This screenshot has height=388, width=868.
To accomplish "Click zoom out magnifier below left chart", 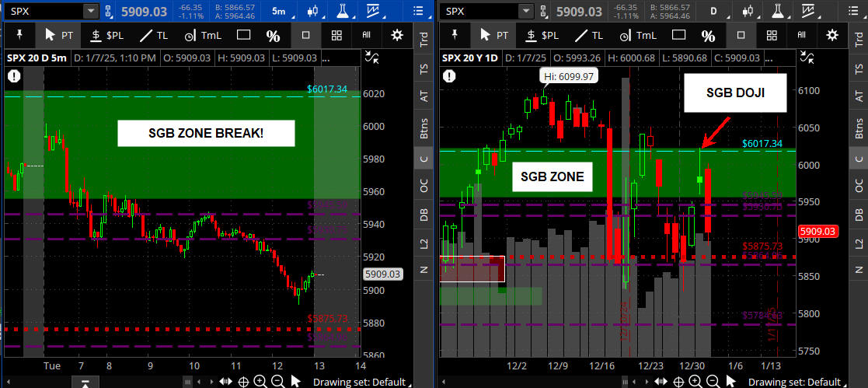I will pyautogui.click(x=278, y=381).
